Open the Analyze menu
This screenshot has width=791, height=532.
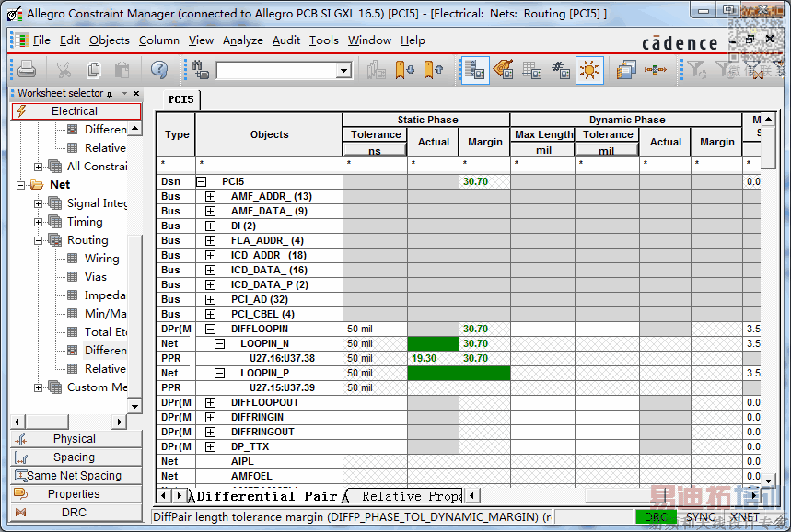click(243, 40)
